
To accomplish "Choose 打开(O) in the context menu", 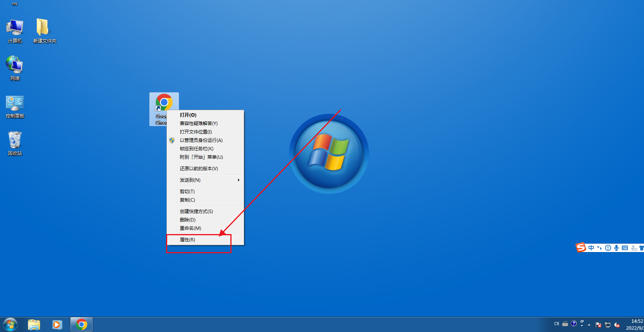I will point(205,115).
